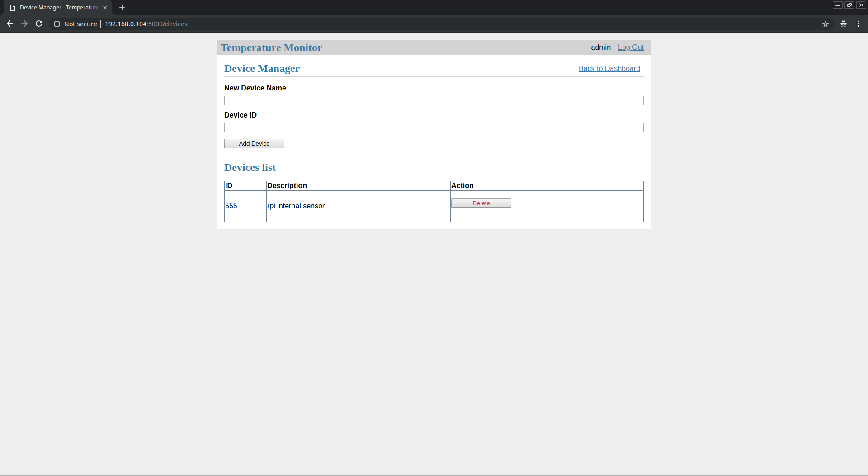The height and width of the screenshot is (476, 868).
Task: Click the Action column header
Action: [x=462, y=185]
